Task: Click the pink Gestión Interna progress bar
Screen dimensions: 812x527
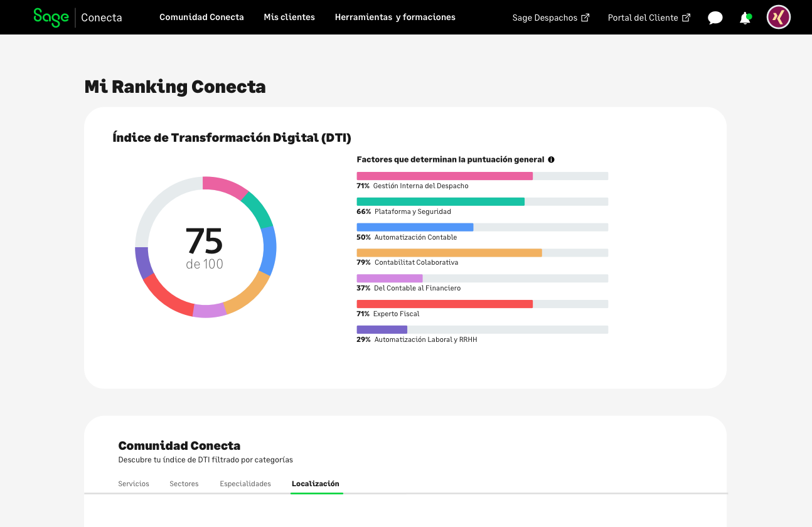Action: (x=444, y=176)
